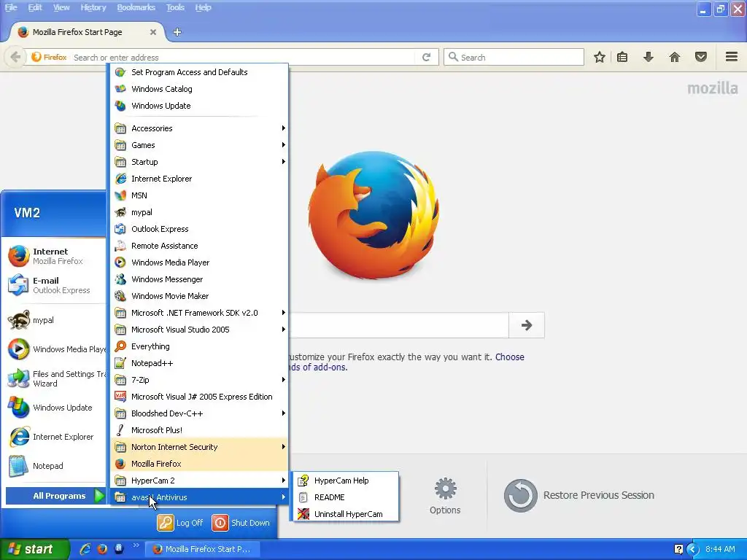
Task: Open Everything search program
Action: 199,346
